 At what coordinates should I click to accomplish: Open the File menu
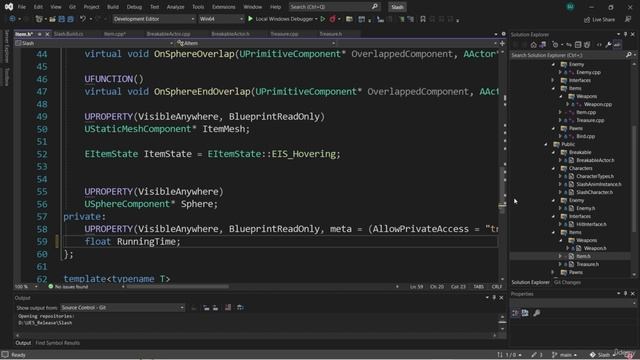point(22,7)
